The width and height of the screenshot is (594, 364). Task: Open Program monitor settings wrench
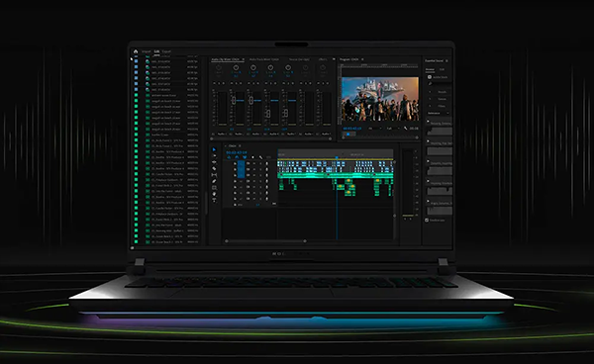point(405,129)
